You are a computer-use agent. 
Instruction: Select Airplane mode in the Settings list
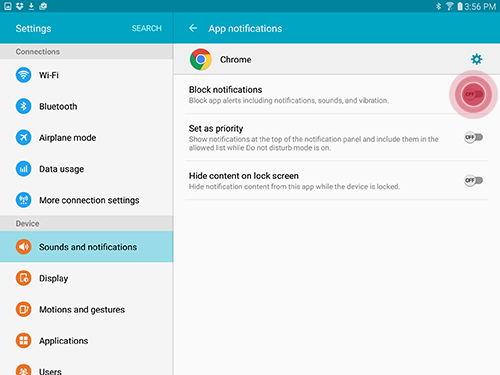tap(87, 137)
